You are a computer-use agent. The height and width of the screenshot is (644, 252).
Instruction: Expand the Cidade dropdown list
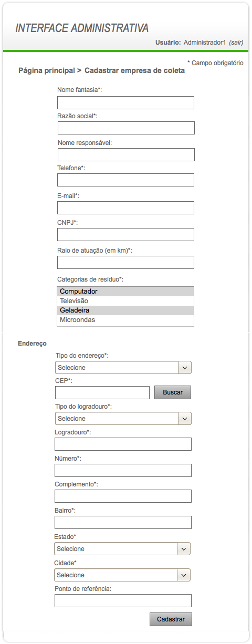[x=122, y=575]
